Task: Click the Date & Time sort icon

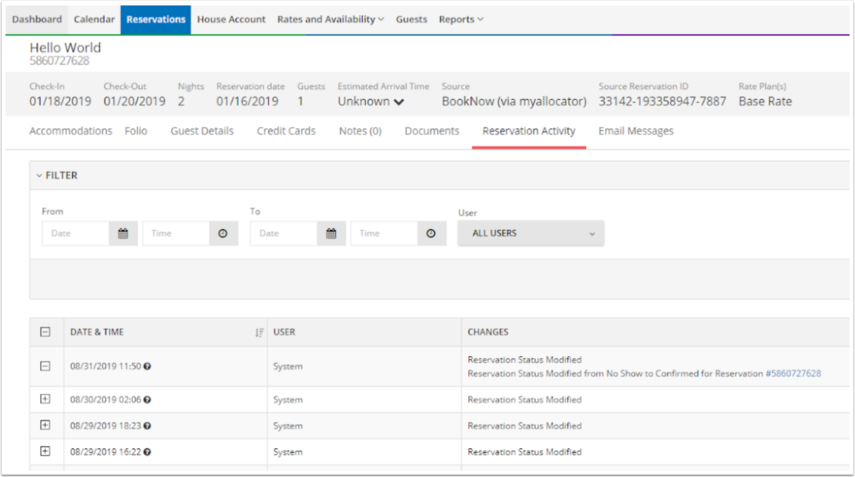Action: click(x=259, y=332)
